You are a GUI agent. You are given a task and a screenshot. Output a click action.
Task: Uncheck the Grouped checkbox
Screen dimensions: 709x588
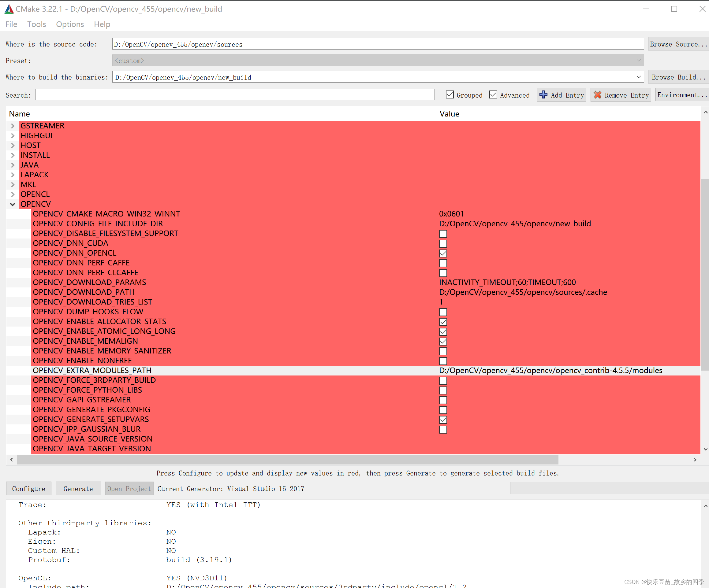coord(450,95)
